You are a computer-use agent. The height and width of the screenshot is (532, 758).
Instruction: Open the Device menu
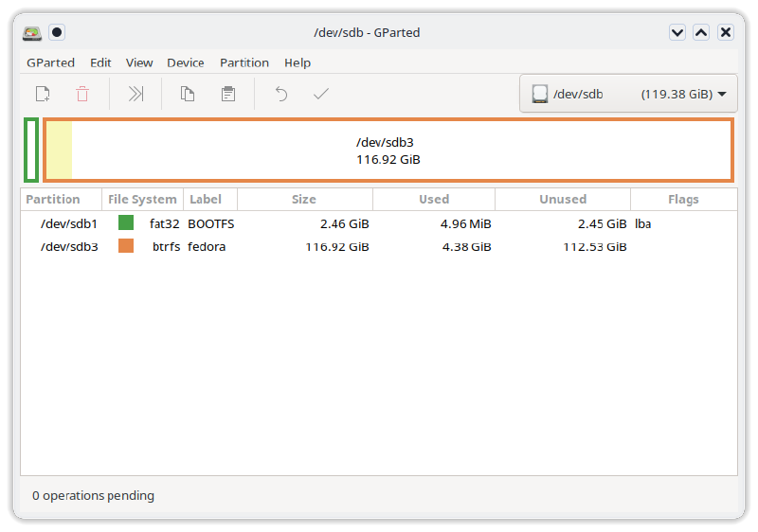185,62
